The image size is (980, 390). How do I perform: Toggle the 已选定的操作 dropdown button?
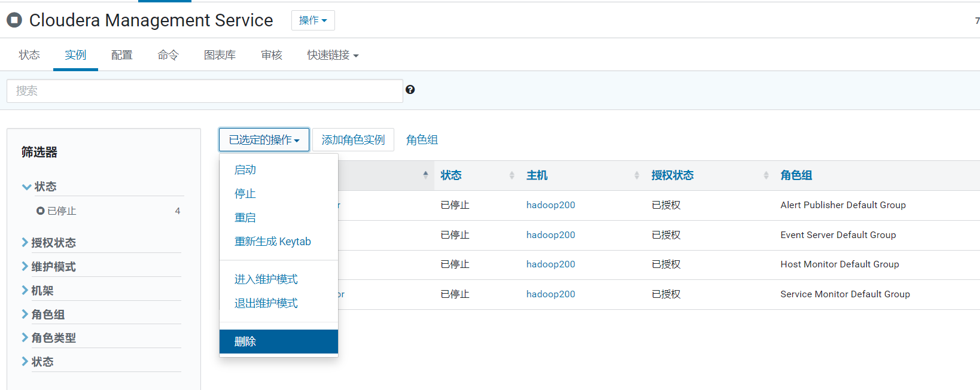(264, 140)
